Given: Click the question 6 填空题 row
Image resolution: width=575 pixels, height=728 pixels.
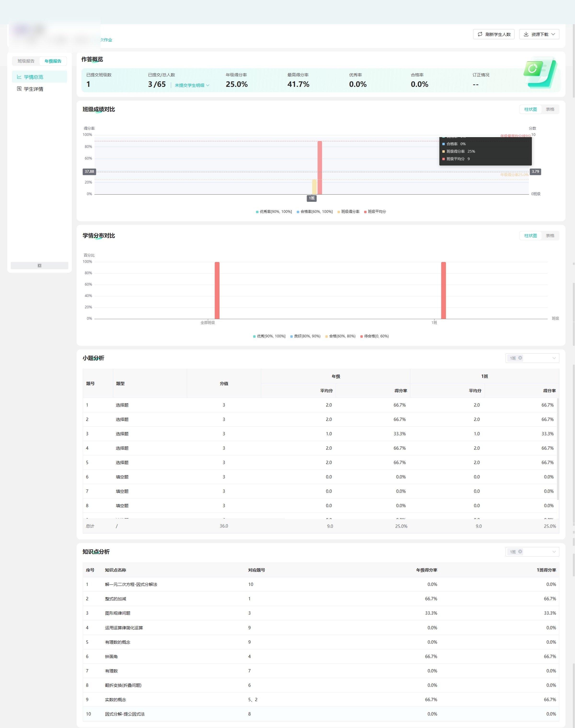Looking at the screenshot, I should pos(320,477).
